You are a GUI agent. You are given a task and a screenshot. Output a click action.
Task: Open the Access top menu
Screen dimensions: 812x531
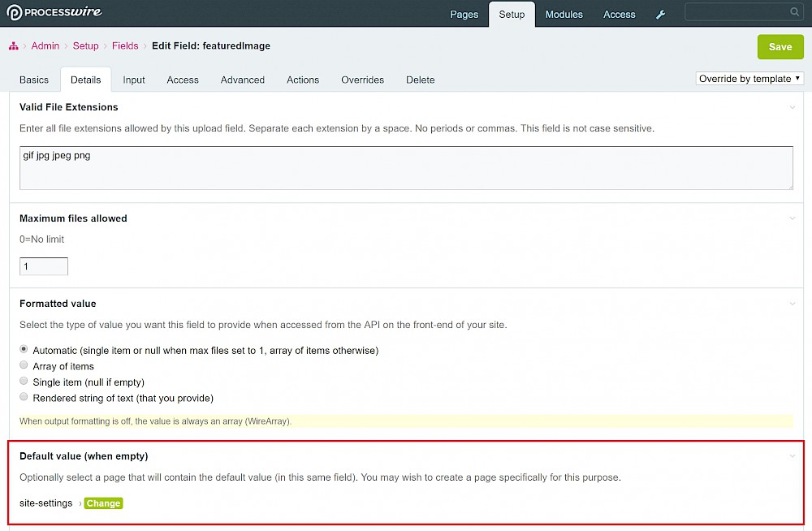[x=619, y=15]
